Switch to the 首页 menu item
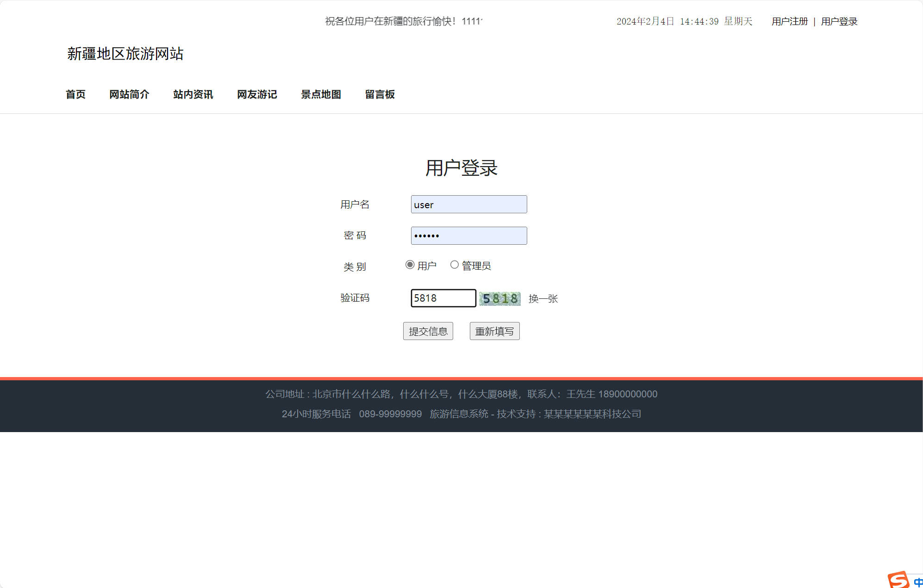Screen dimensions: 923x588 [x=75, y=94]
